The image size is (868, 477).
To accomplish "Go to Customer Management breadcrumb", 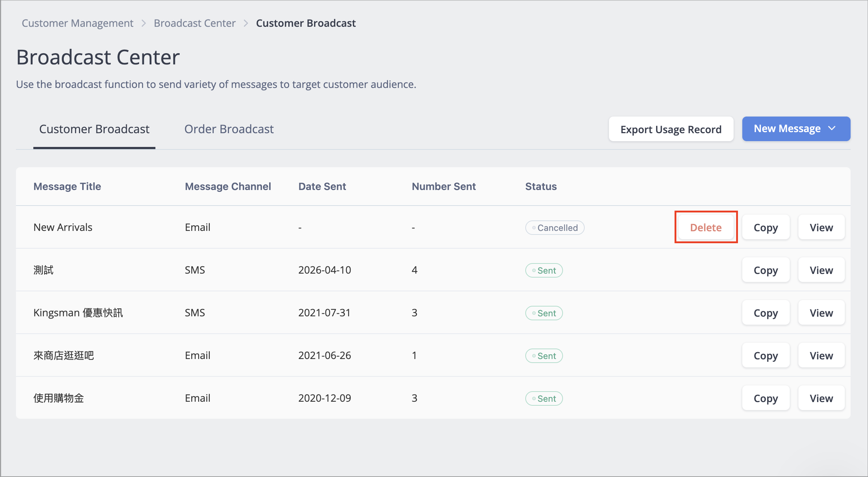I will coord(78,23).
